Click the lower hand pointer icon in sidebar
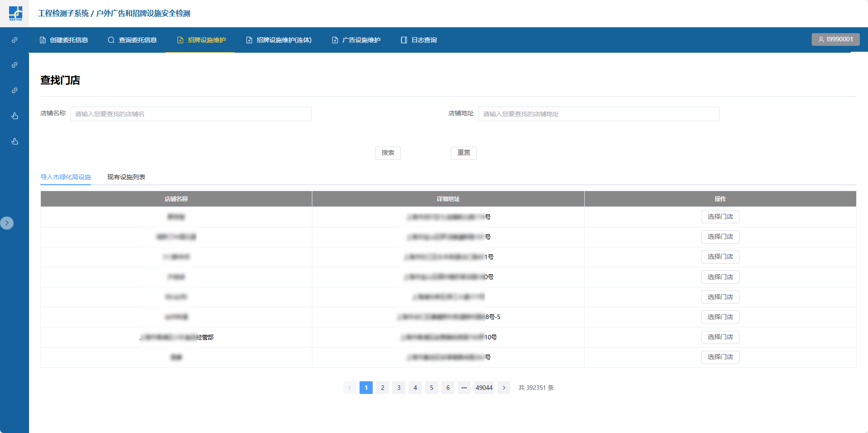This screenshot has height=433, width=868. 15,141
